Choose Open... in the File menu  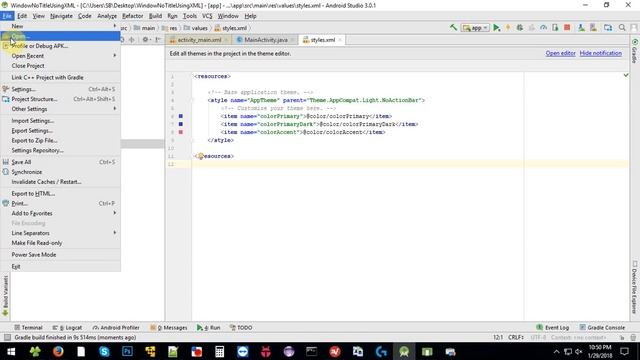[60, 36]
